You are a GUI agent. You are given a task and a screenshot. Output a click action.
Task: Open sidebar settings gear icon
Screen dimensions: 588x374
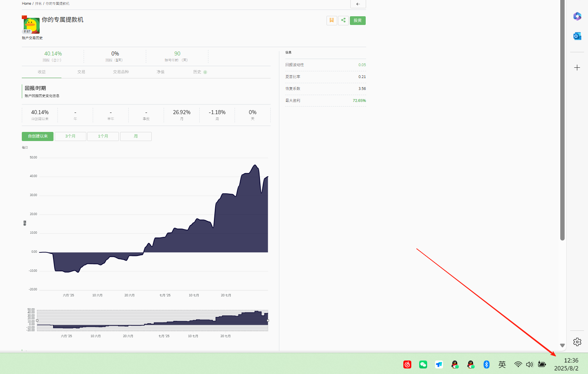tap(577, 342)
